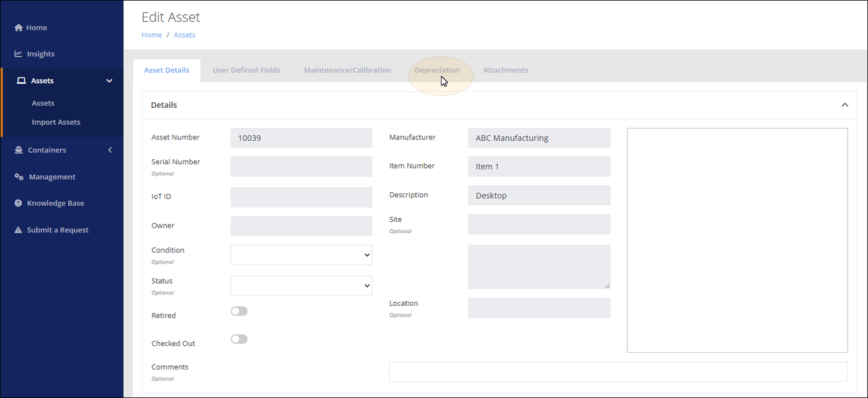Viewport: 868px width, 398px height.
Task: Switch to the Asset Details tab
Action: pyautogui.click(x=167, y=70)
